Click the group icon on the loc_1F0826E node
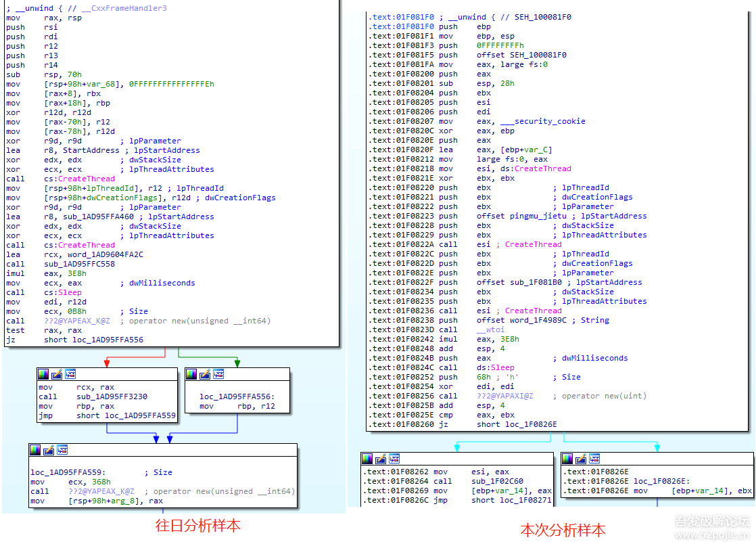 [594, 459]
